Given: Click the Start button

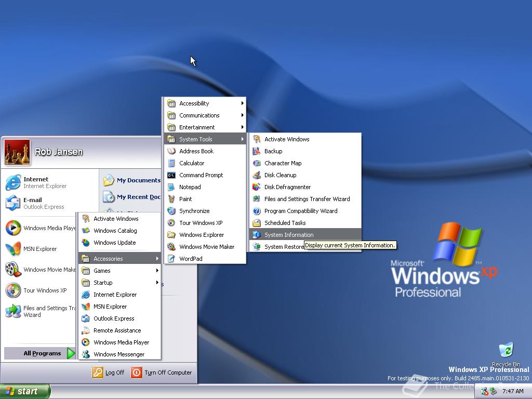Looking at the screenshot, I should (25, 391).
